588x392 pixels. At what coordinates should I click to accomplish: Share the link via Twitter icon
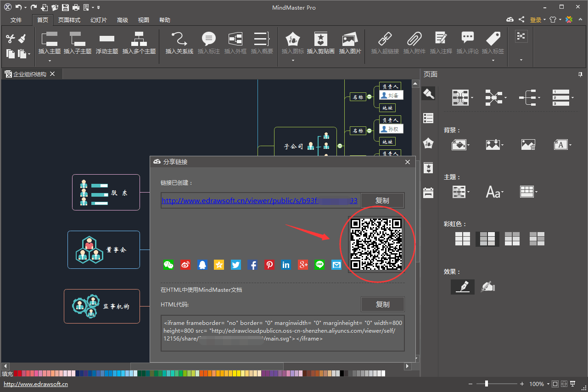pos(236,265)
